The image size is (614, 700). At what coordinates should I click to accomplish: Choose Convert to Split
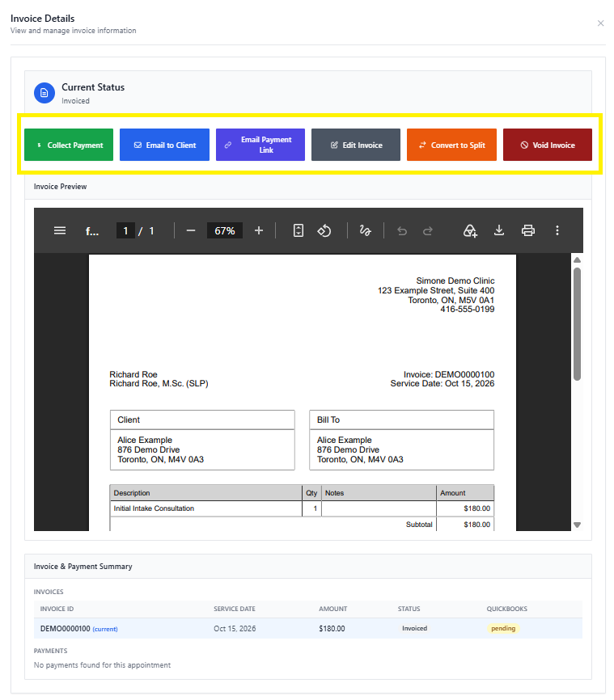pyautogui.click(x=451, y=145)
